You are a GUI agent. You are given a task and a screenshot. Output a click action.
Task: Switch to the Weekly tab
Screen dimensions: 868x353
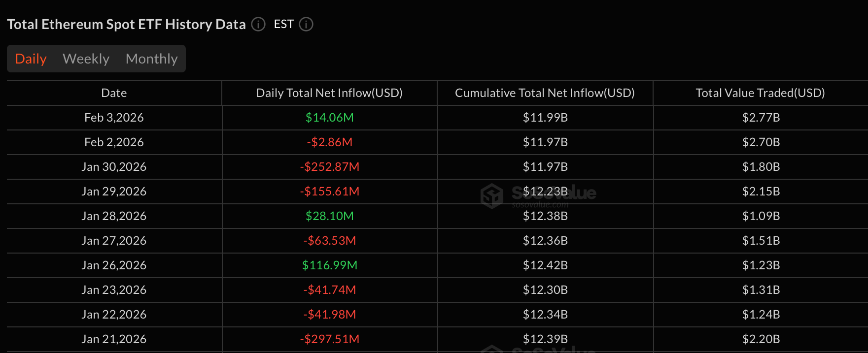click(x=86, y=59)
